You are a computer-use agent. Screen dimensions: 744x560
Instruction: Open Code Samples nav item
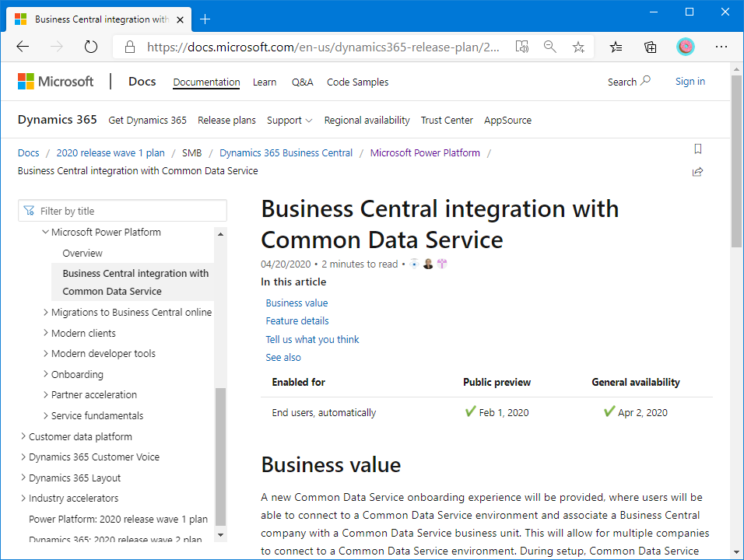tap(357, 82)
